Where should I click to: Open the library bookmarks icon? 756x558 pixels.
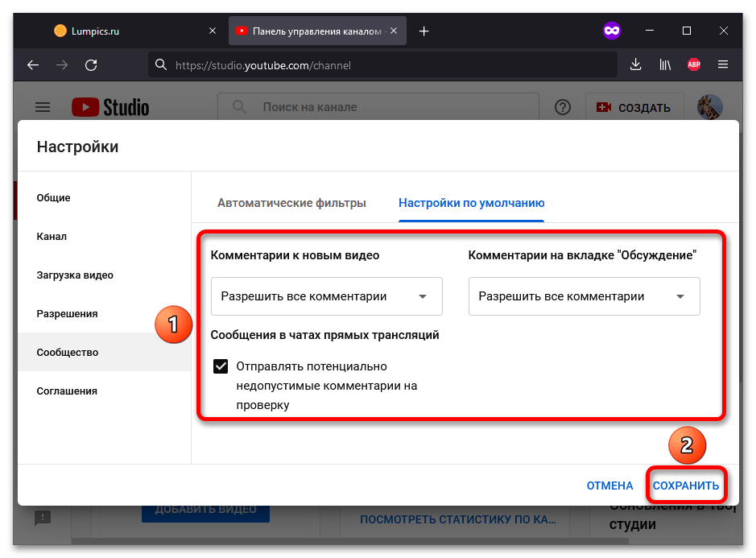click(x=665, y=64)
